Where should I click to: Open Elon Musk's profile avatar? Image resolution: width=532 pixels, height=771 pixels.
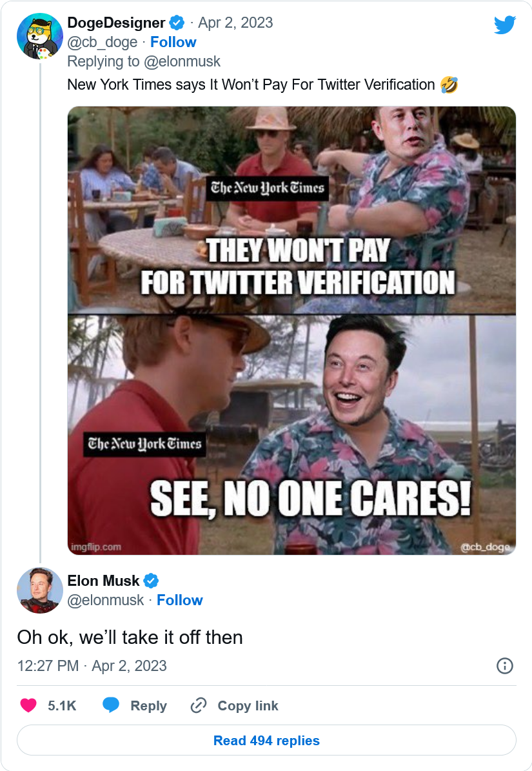(39, 590)
